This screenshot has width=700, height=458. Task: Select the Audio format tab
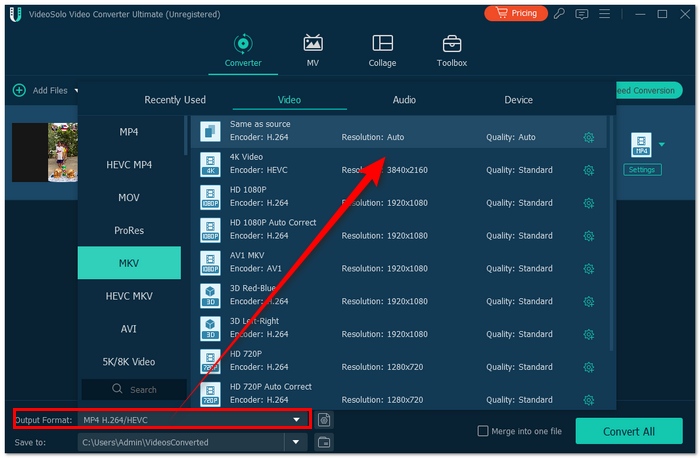tap(404, 100)
